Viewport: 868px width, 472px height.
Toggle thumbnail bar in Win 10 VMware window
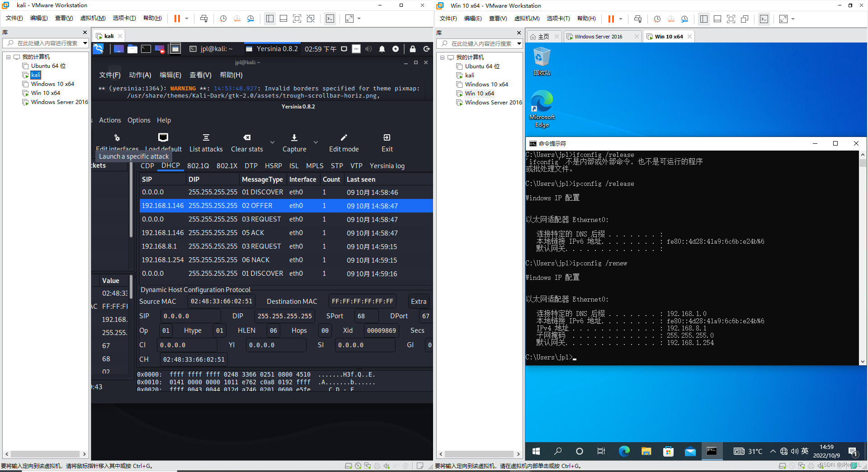click(x=717, y=19)
